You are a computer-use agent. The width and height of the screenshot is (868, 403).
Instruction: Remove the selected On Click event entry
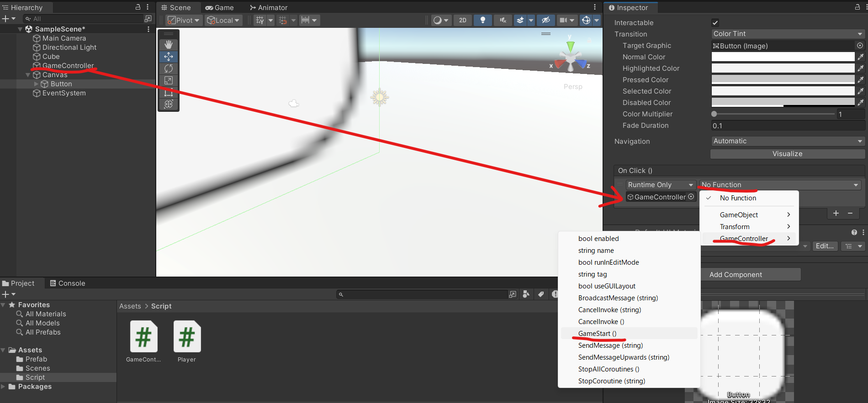point(850,213)
